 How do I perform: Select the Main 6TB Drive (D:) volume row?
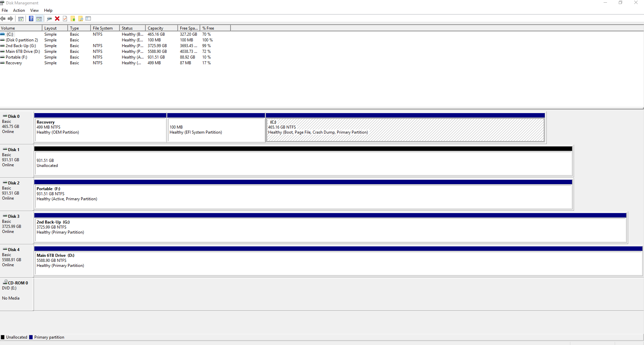115,51
